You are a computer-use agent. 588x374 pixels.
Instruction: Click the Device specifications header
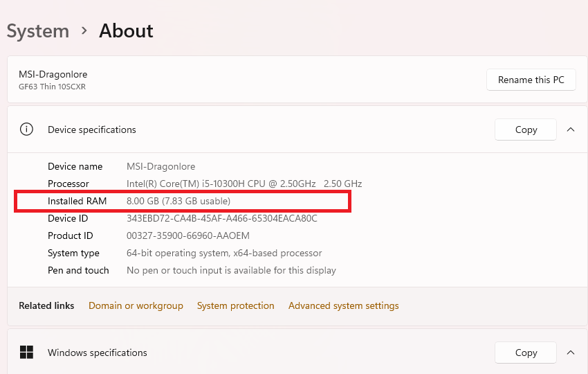coord(92,130)
